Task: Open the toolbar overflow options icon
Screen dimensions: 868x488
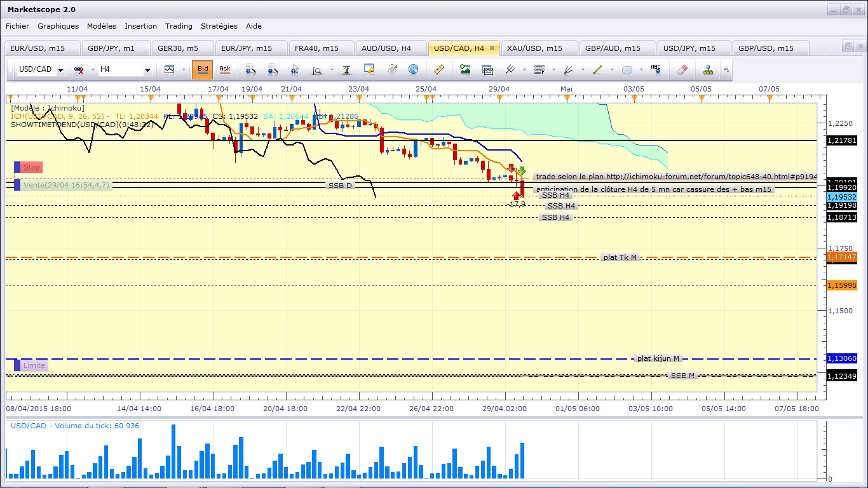Action: click(x=726, y=69)
